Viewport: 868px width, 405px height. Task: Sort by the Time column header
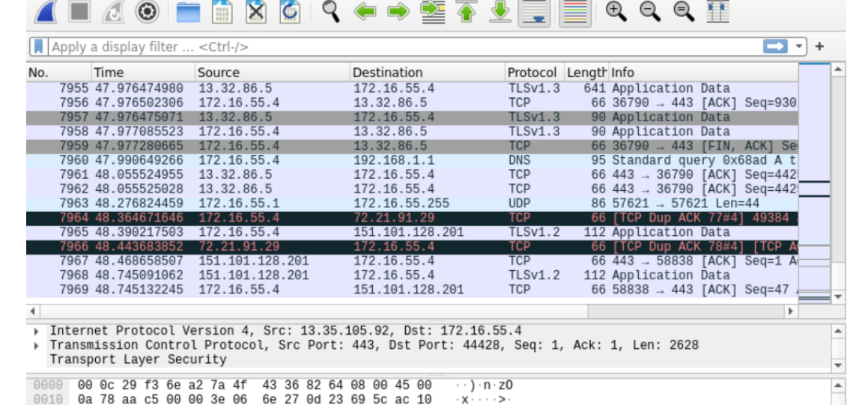pos(143,73)
